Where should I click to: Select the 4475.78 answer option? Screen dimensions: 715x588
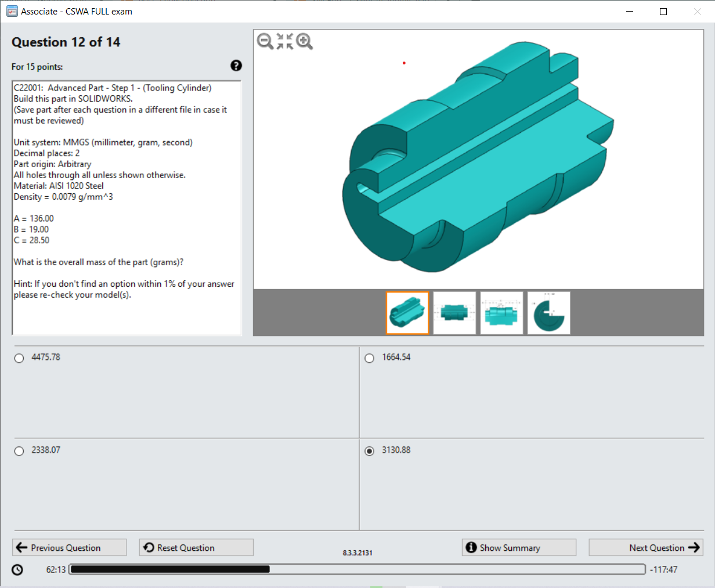point(18,358)
